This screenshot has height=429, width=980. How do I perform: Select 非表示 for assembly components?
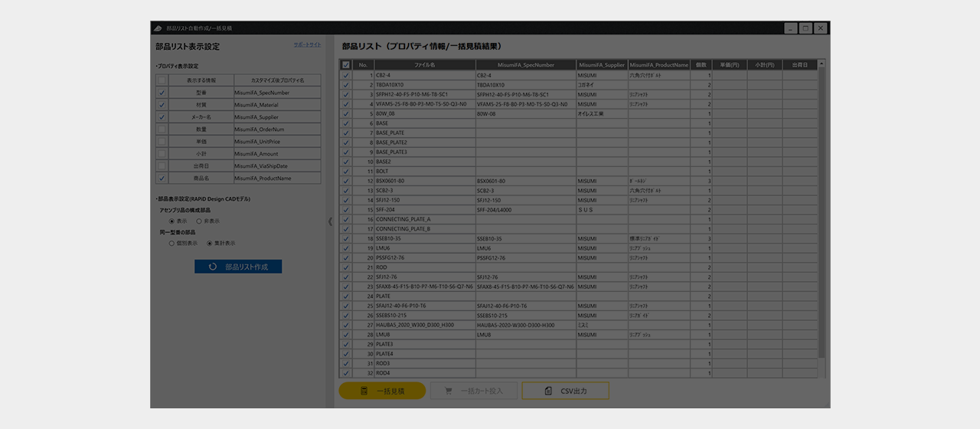199,221
